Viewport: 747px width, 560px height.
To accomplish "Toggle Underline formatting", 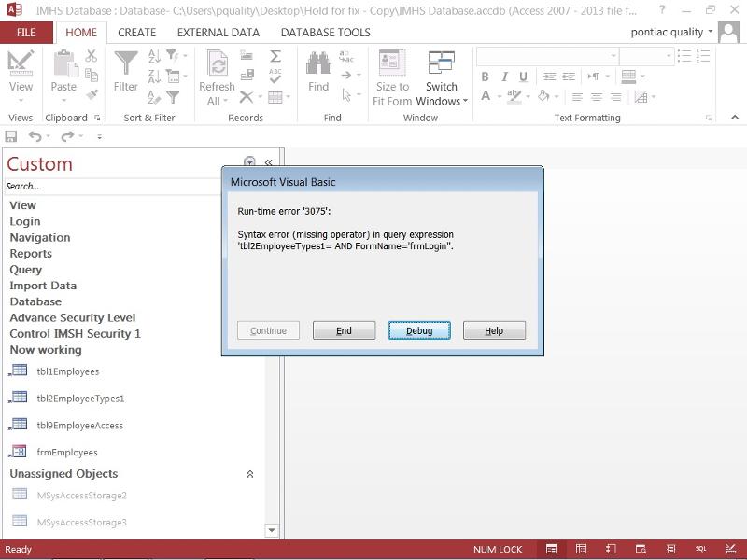I will click(x=523, y=77).
